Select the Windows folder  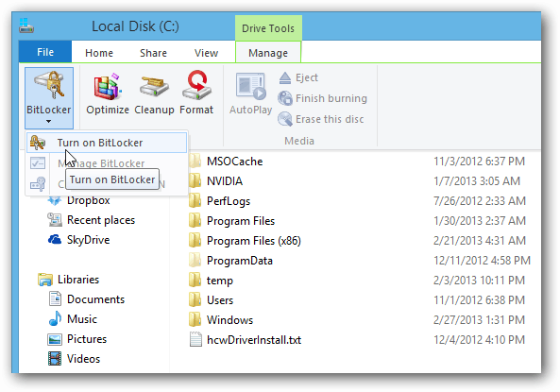[x=229, y=320]
